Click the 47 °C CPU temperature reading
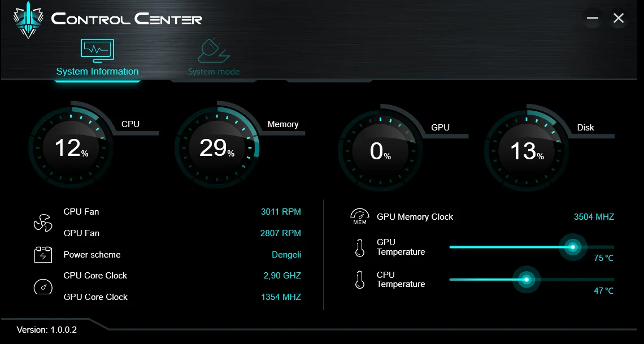644x344 pixels. coord(604,291)
